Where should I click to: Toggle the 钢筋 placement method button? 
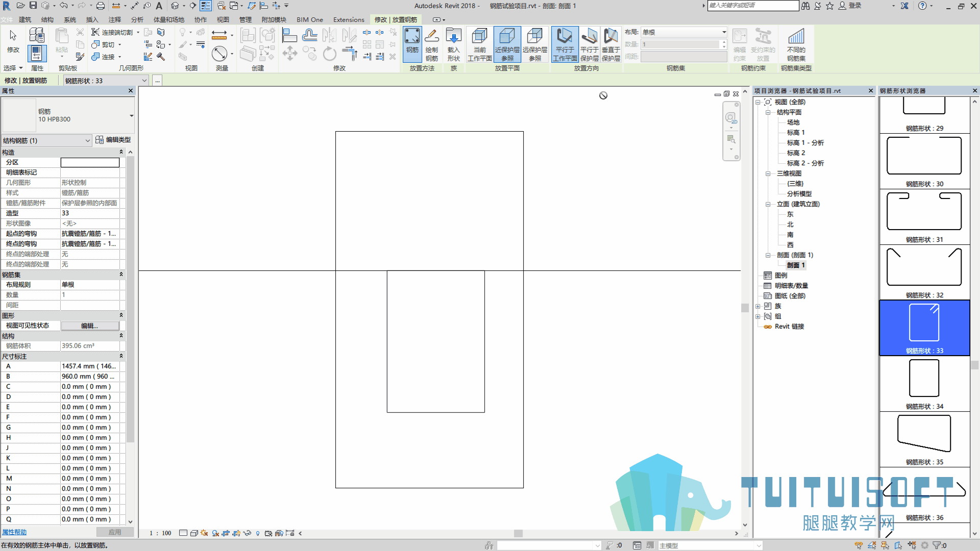tap(412, 45)
